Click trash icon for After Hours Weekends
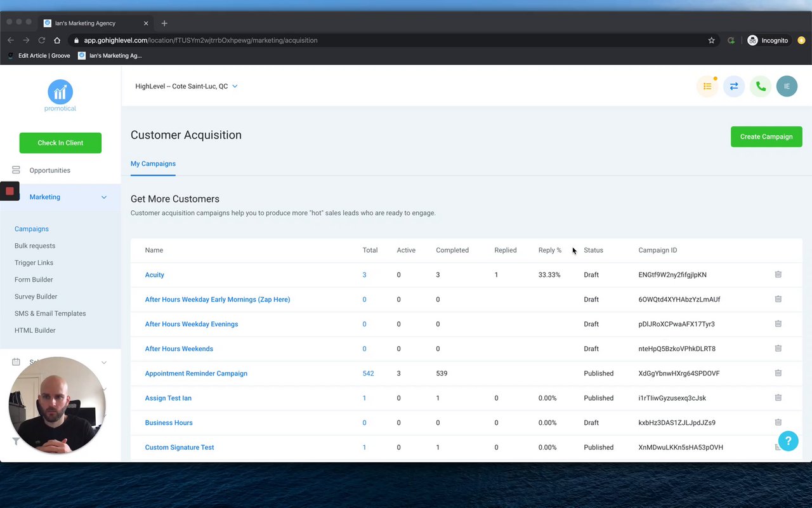The height and width of the screenshot is (508, 812). (778, 348)
